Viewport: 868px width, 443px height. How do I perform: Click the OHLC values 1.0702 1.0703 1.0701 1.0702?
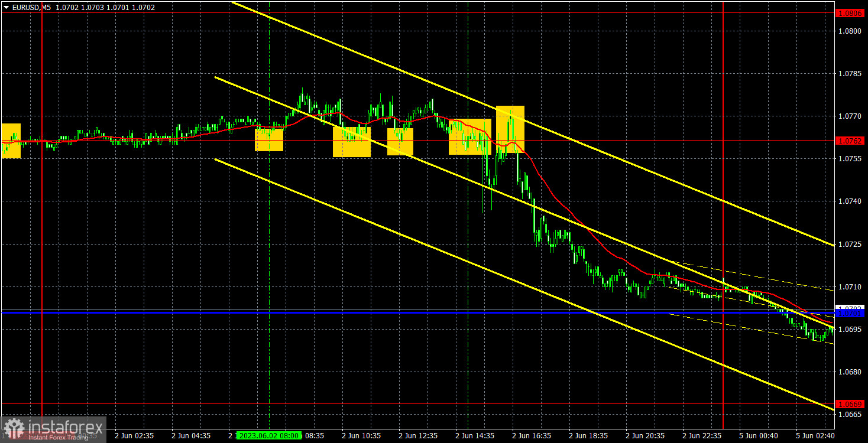[105, 8]
